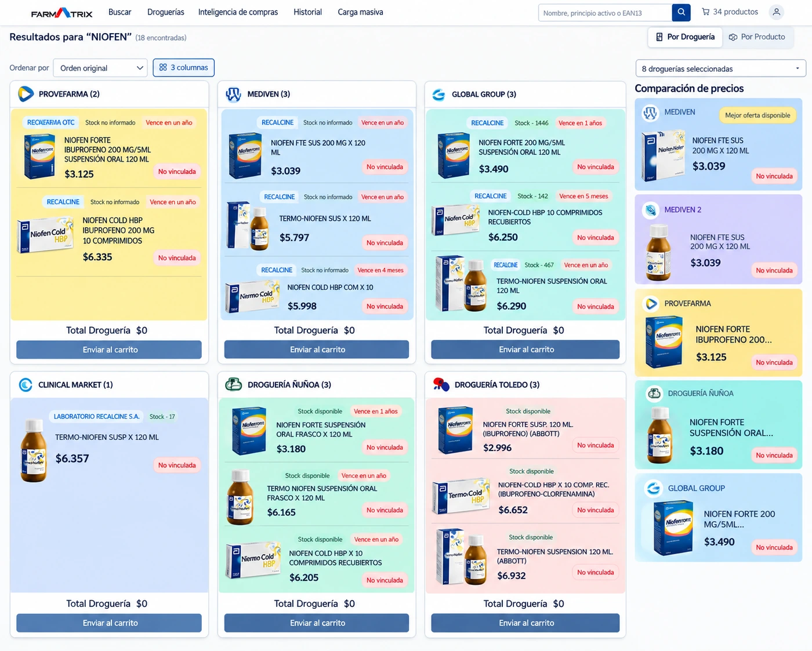Send Provefarma items to cart
The height and width of the screenshot is (651, 812).
tap(109, 350)
